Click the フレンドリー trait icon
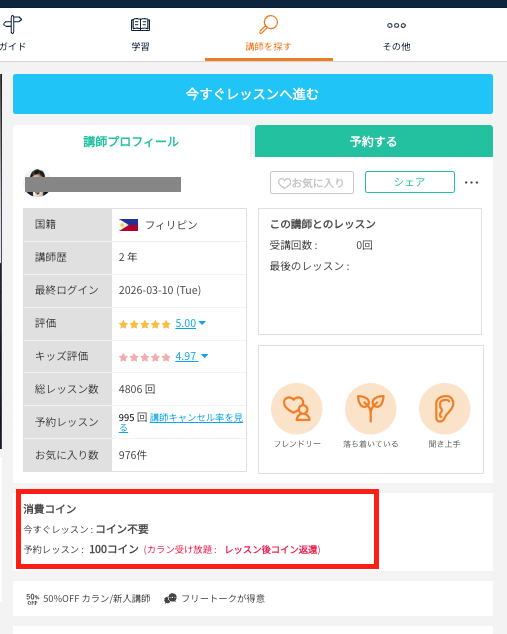Image resolution: width=507 pixels, height=634 pixels. pyautogui.click(x=297, y=408)
